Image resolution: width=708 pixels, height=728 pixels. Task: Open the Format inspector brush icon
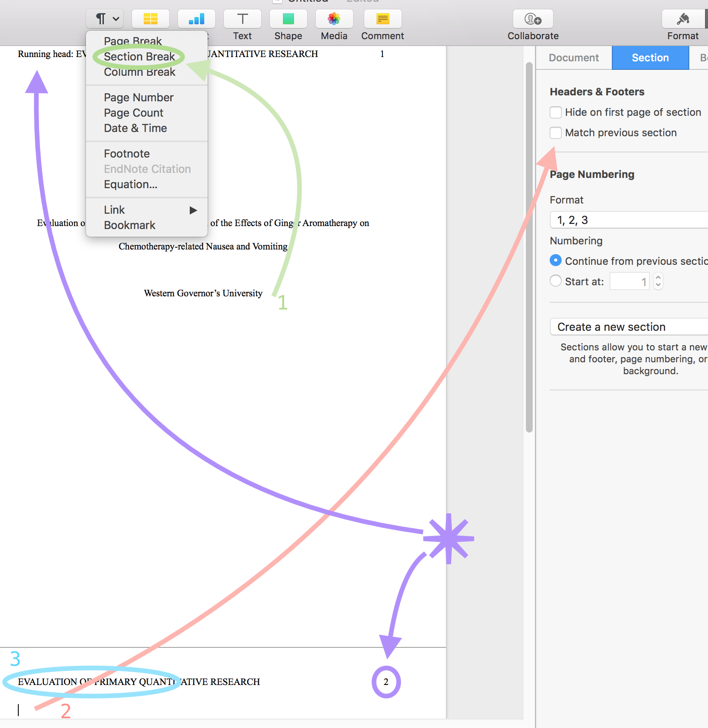click(x=683, y=19)
